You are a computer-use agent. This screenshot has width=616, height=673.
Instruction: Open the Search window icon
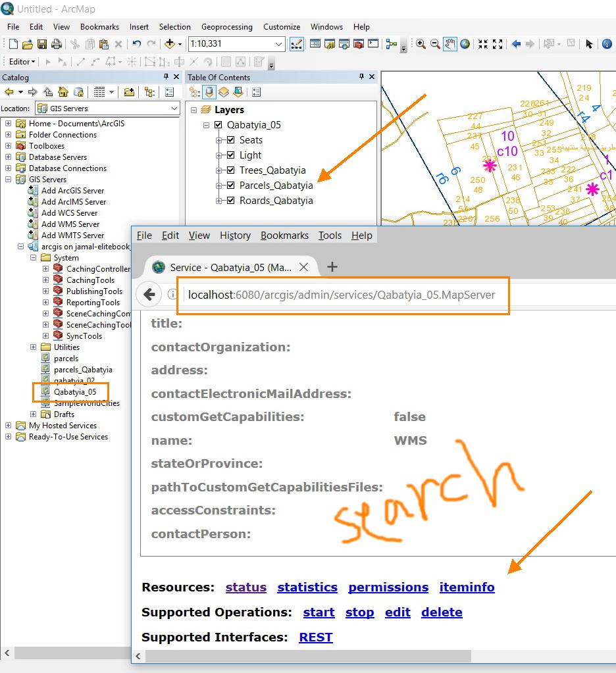tap(344, 44)
